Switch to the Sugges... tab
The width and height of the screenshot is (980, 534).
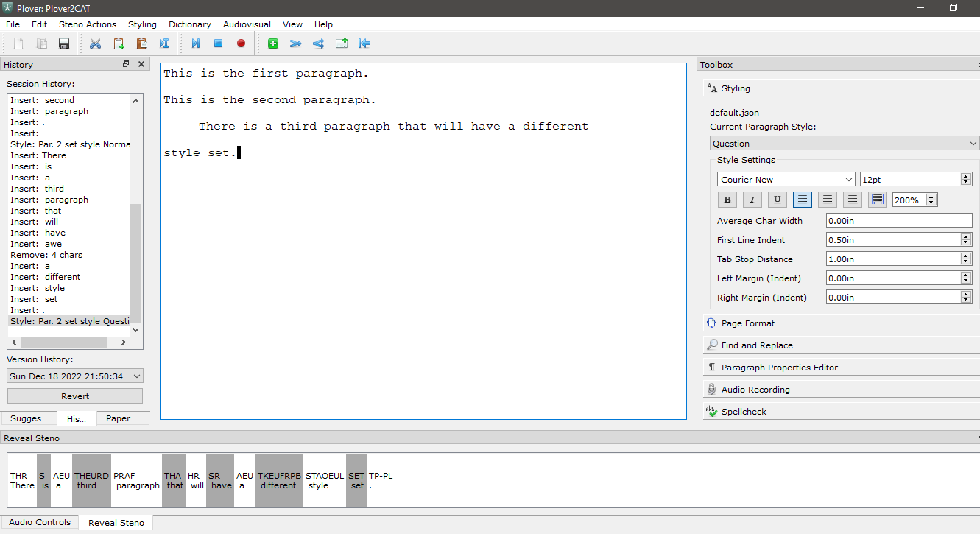(29, 418)
